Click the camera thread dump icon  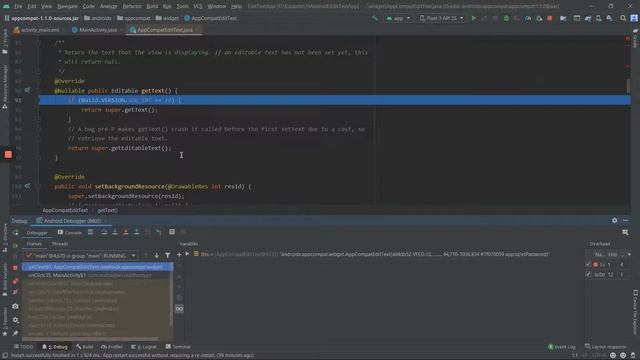tap(16, 306)
